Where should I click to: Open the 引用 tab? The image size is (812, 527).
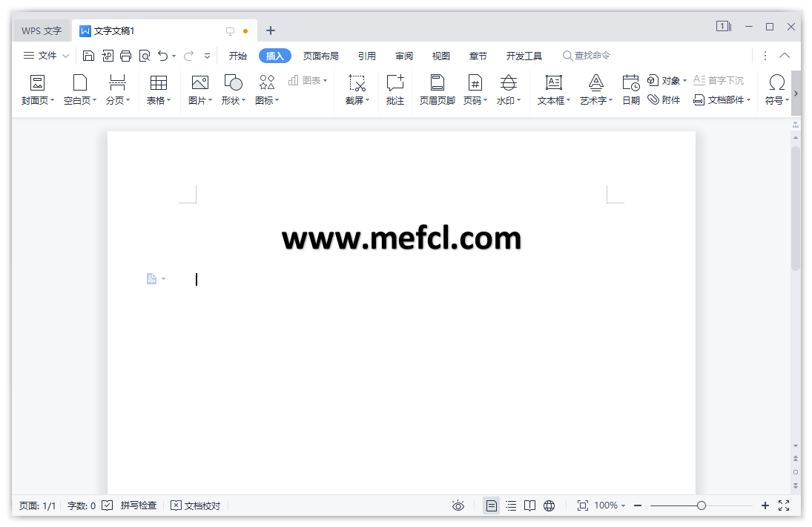(x=367, y=56)
